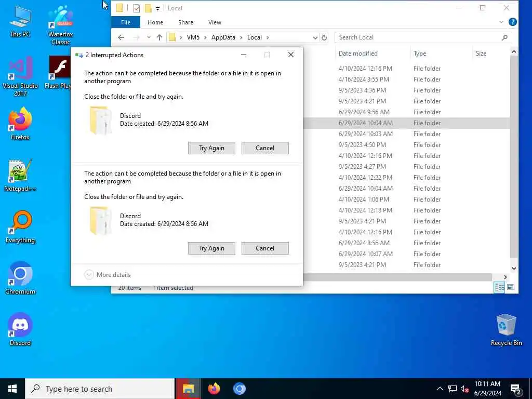Click vertical scrollbar down arrow
Viewport: 532px width, 399px height.
pos(514,269)
